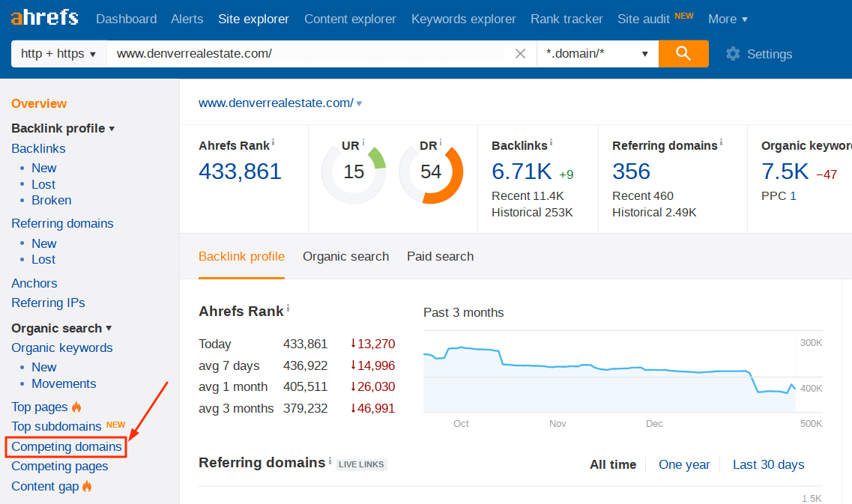Open Rank tracker in the top menu
852x504 pixels.
(x=567, y=19)
